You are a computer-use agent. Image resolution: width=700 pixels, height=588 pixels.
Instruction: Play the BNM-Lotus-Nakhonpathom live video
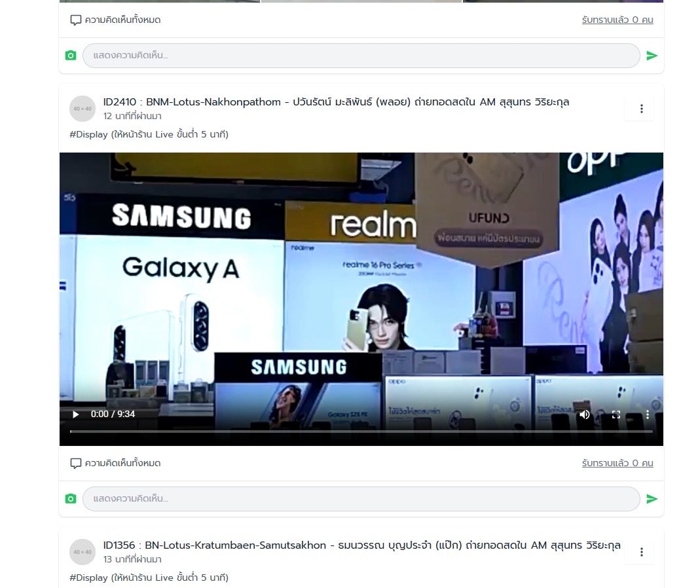(76, 414)
